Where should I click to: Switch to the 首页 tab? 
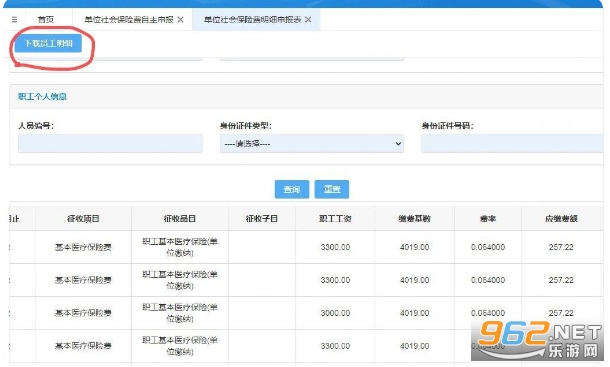coord(46,19)
